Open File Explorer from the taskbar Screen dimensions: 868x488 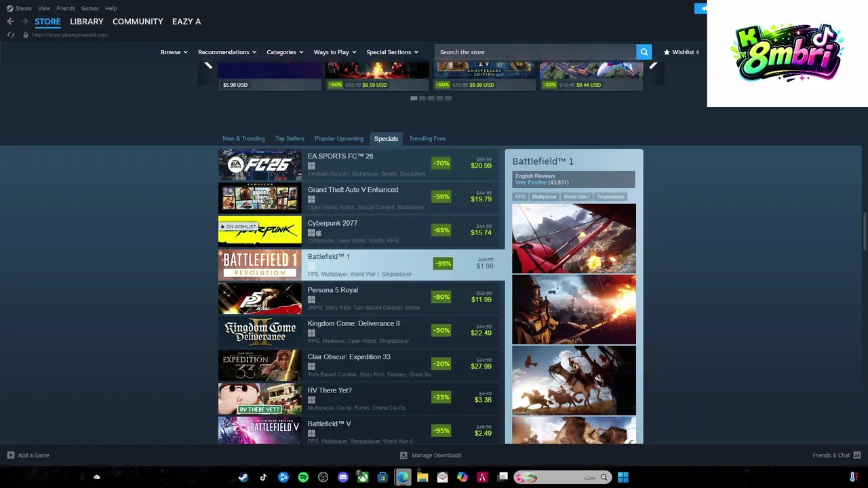[x=422, y=477]
